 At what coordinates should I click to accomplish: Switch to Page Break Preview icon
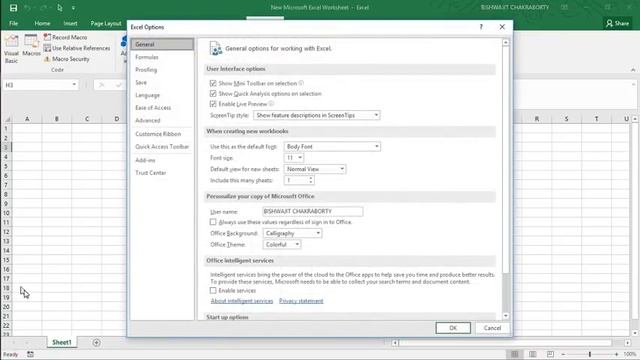[550, 354]
